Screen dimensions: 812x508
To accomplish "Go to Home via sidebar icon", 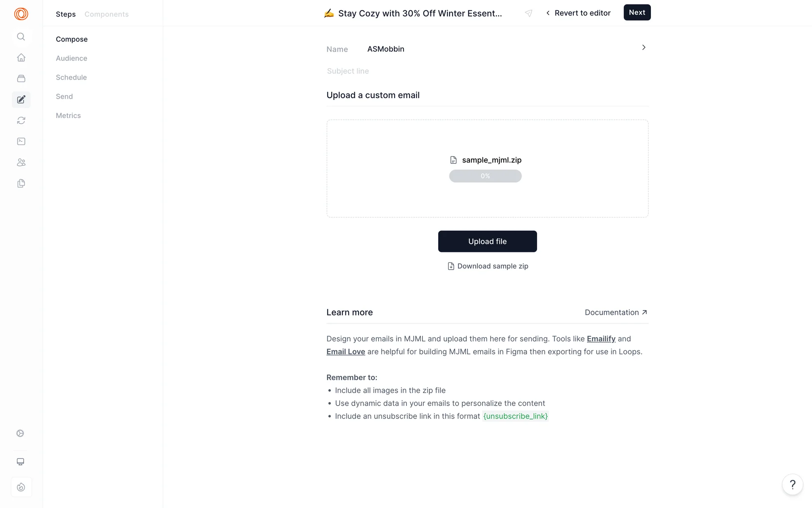I will (x=21, y=58).
